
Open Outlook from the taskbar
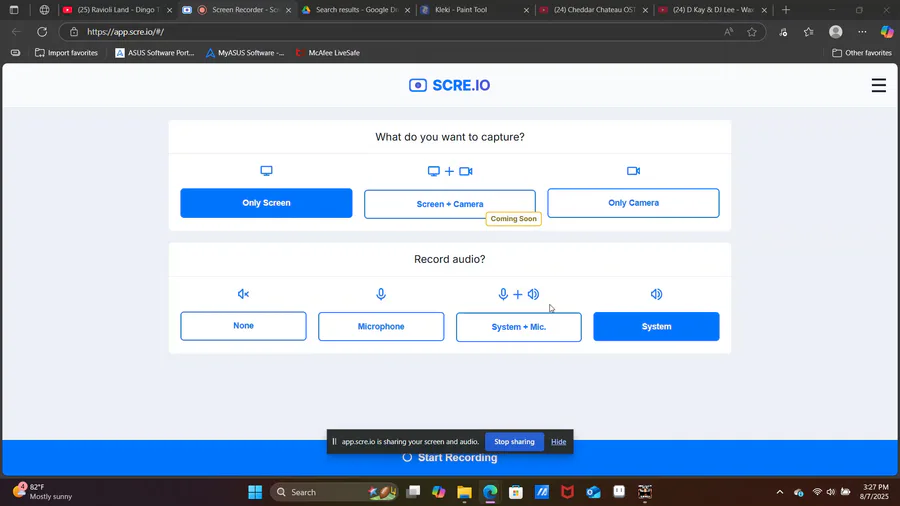click(593, 492)
